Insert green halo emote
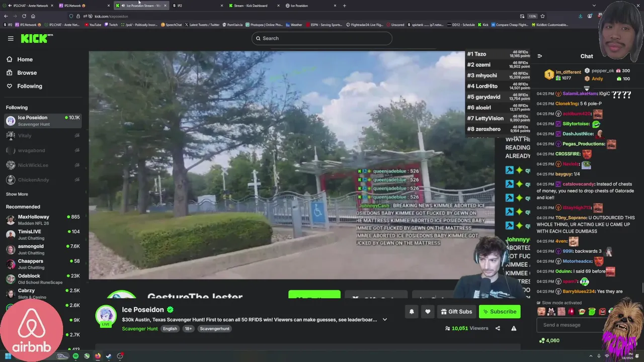 (592, 312)
